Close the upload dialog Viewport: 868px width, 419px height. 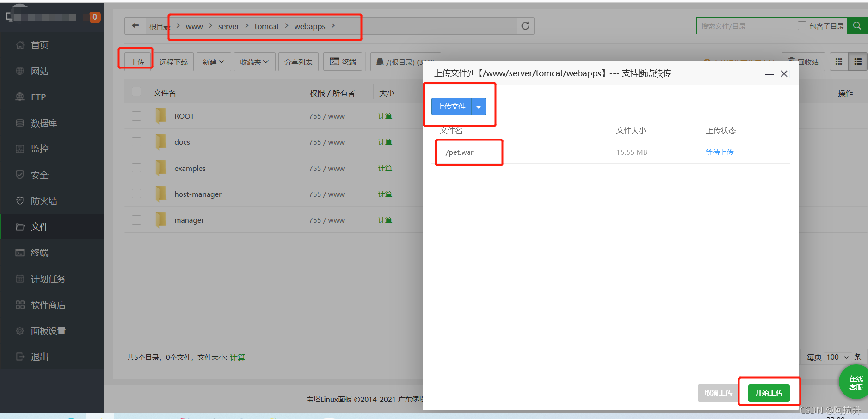click(x=784, y=74)
